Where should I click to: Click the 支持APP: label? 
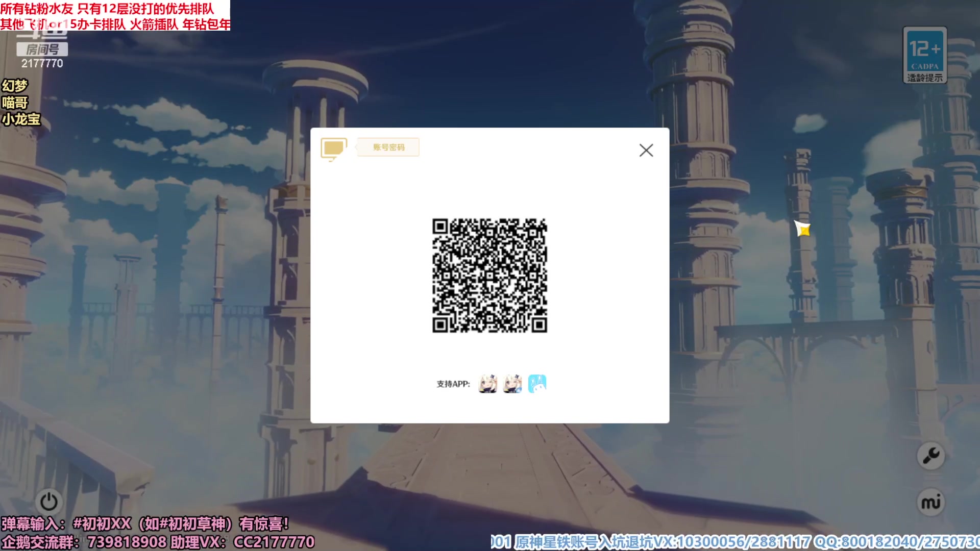[453, 384]
